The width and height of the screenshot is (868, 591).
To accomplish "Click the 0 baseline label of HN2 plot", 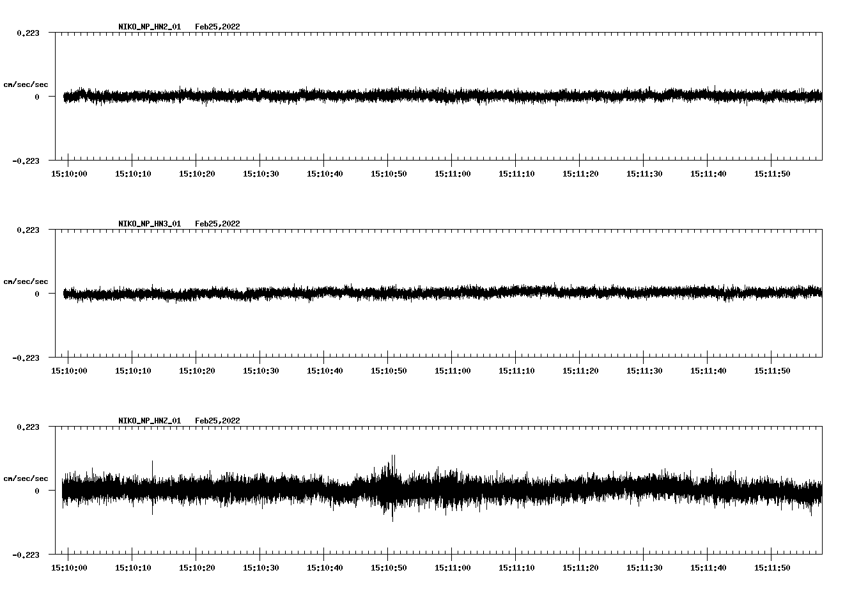I will coord(37,97).
